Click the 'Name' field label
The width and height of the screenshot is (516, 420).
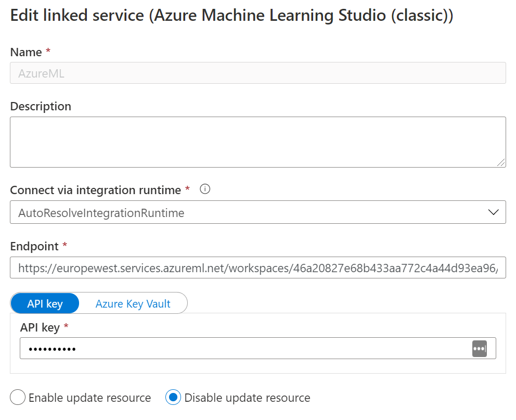pos(26,53)
